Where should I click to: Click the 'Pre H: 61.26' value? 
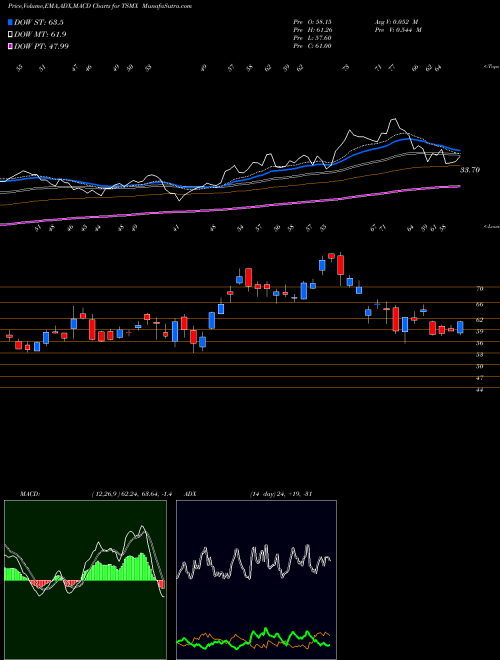pyautogui.click(x=312, y=29)
